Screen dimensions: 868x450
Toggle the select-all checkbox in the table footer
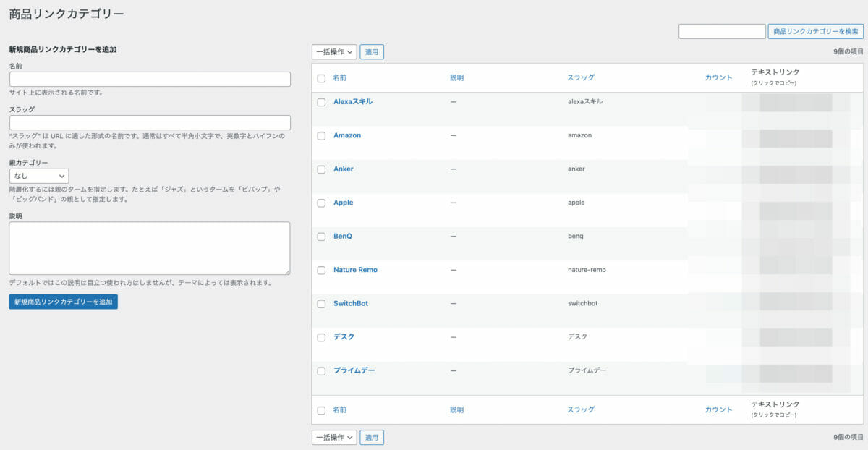coord(321,410)
